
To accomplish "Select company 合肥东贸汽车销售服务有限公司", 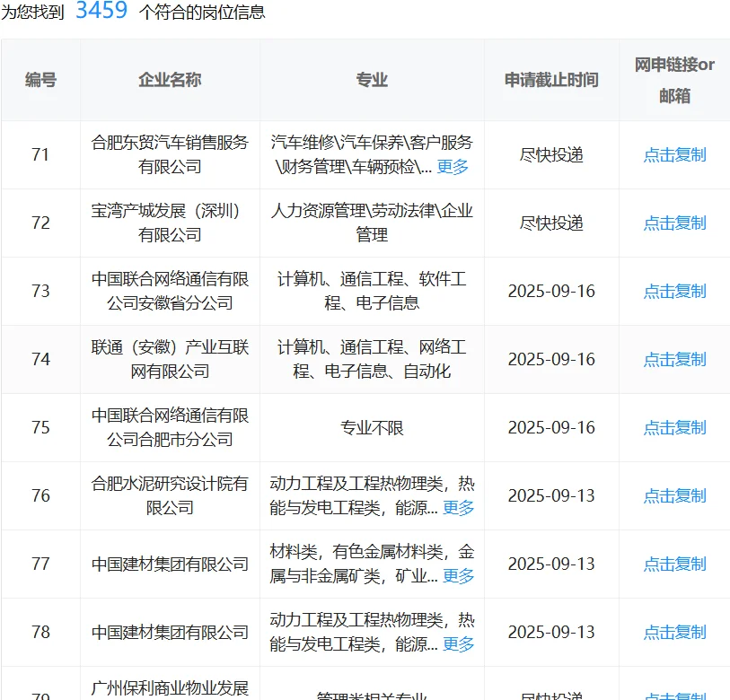I will click(x=170, y=154).
